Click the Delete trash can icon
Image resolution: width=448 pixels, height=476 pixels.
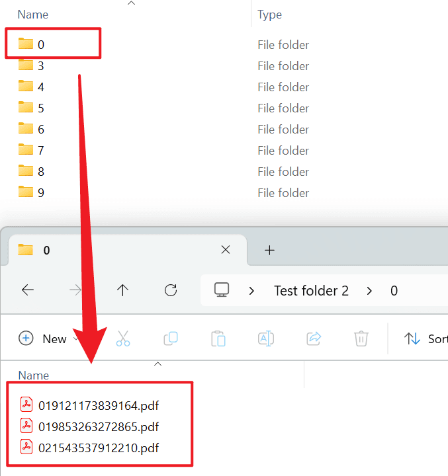click(x=361, y=338)
